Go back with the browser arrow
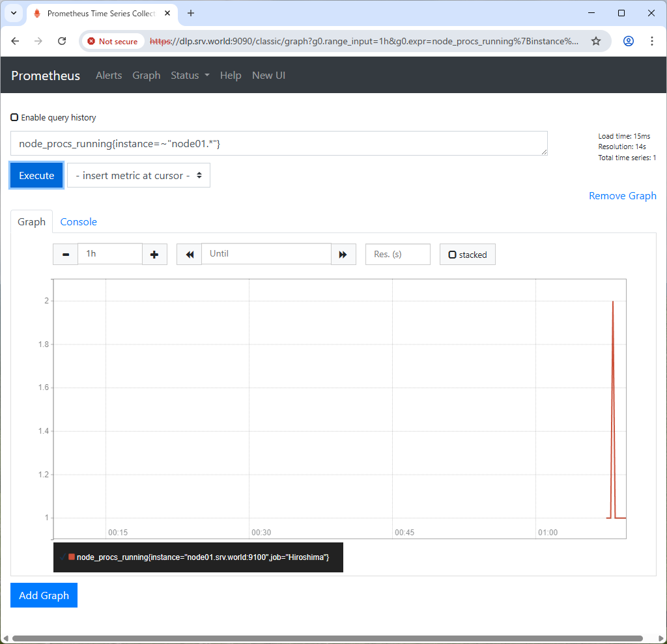The width and height of the screenshot is (667, 644). click(x=16, y=41)
